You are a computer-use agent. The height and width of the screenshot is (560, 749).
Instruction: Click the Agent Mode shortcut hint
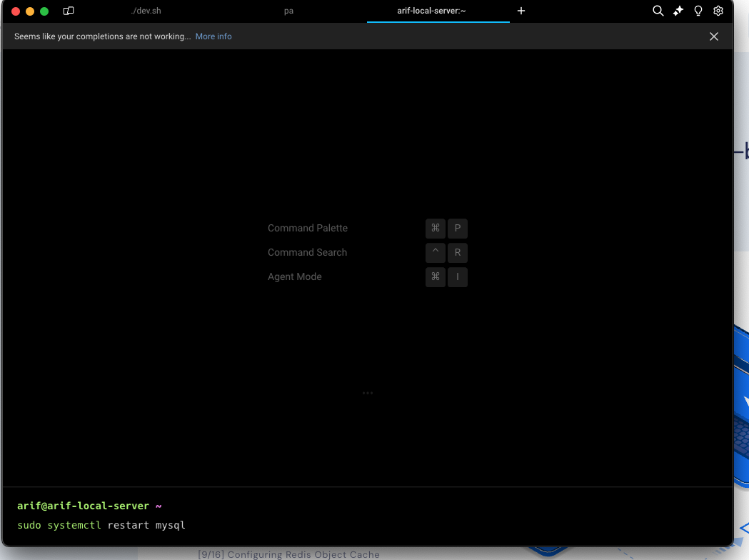pos(294,276)
